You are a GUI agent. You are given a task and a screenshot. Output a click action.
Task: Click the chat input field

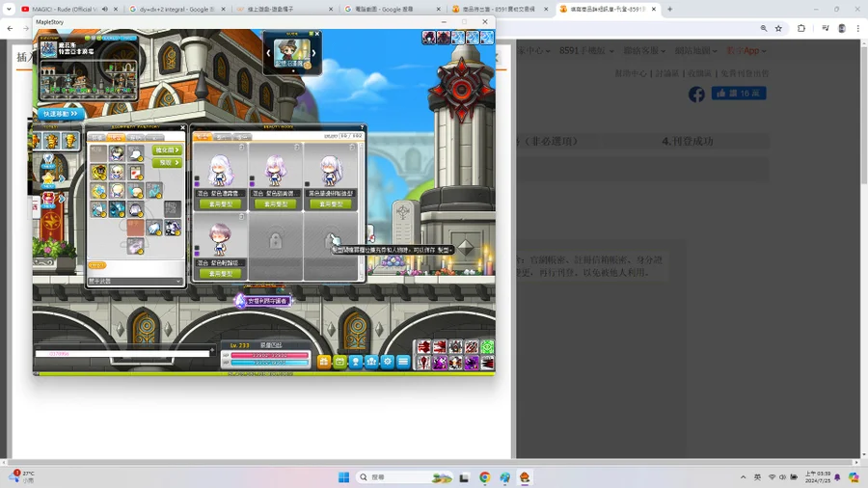click(x=122, y=354)
